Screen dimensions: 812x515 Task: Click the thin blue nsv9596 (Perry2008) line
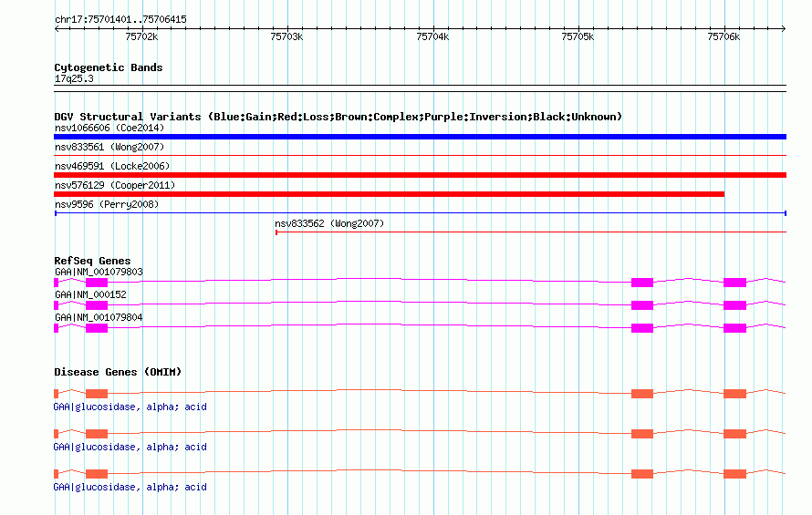point(420,212)
